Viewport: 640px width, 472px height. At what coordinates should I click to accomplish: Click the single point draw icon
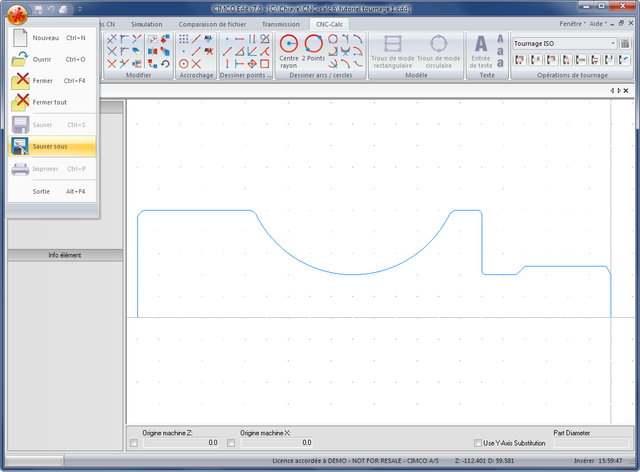[x=227, y=39]
